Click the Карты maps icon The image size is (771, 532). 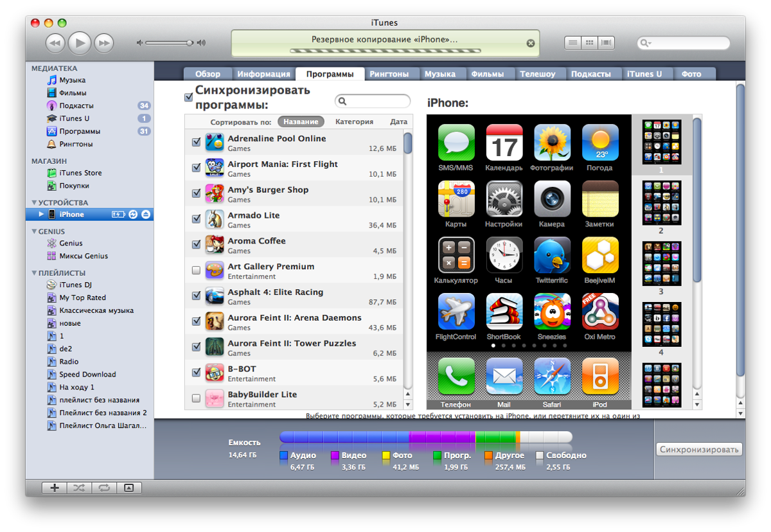pyautogui.click(x=456, y=199)
